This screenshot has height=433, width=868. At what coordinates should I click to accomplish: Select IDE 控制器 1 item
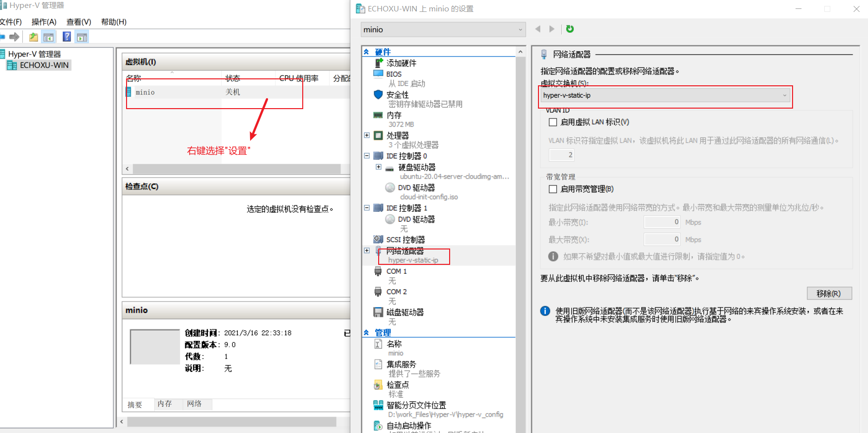pyautogui.click(x=406, y=208)
